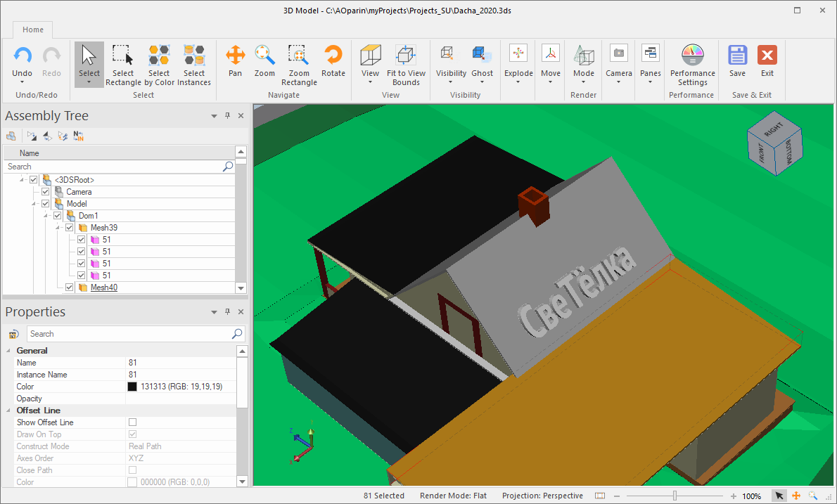The width and height of the screenshot is (837, 504).
Task: Collapse the General properties section
Action: pyautogui.click(x=8, y=351)
